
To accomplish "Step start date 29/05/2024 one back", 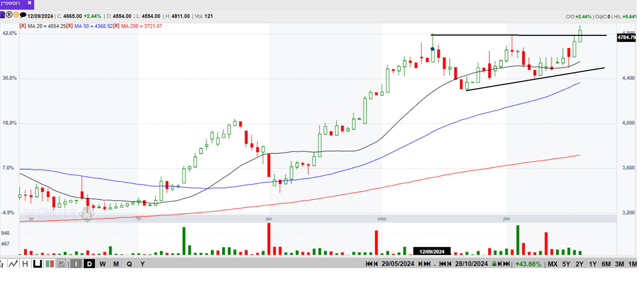I will [376, 264].
